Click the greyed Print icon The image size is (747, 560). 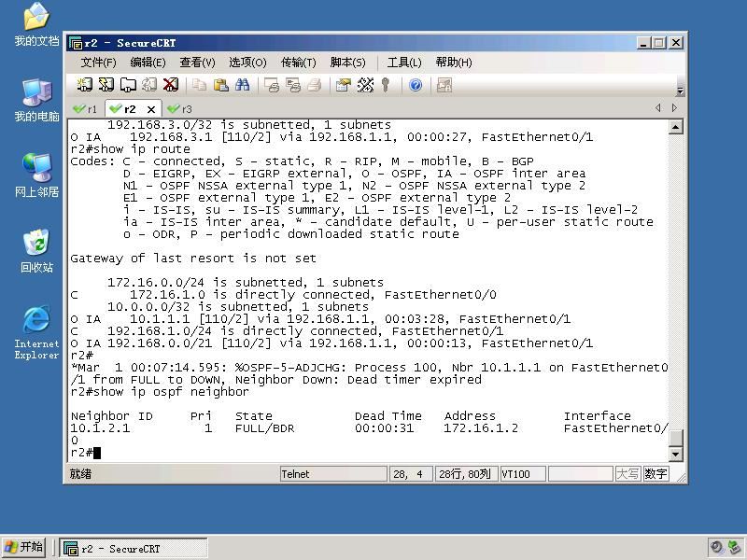tap(314, 85)
